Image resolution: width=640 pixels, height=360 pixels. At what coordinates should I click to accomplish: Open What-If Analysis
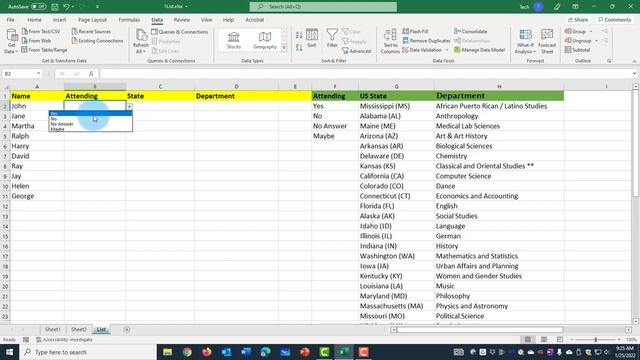pyautogui.click(x=525, y=41)
